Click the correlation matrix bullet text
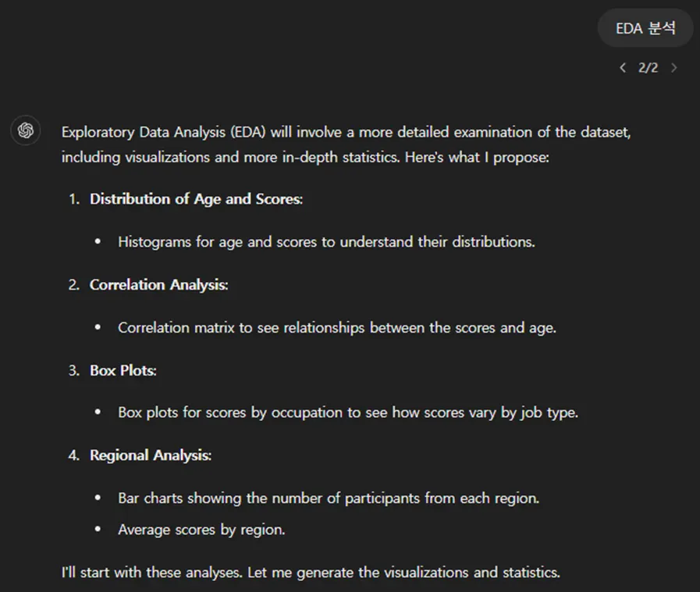The width and height of the screenshot is (700, 592). coord(336,328)
